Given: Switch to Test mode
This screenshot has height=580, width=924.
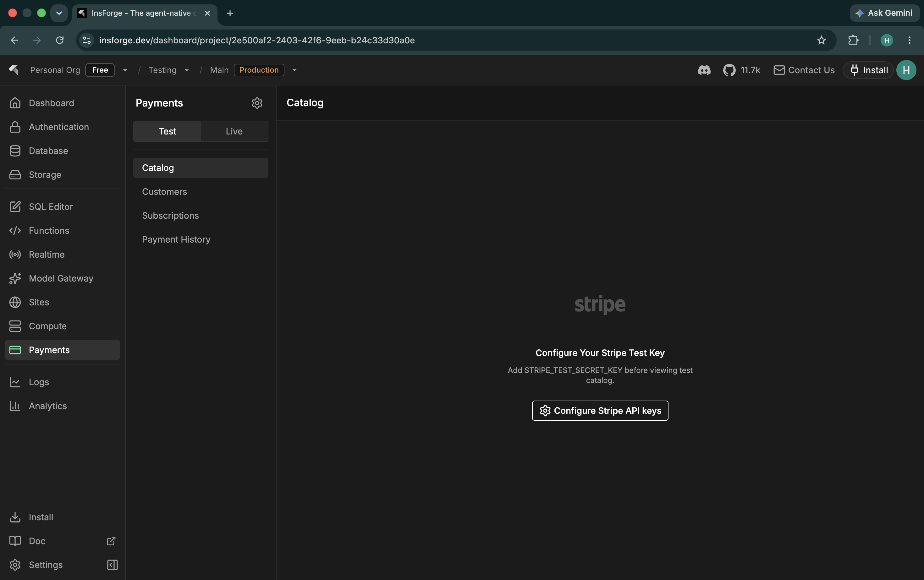Looking at the screenshot, I should (x=167, y=131).
